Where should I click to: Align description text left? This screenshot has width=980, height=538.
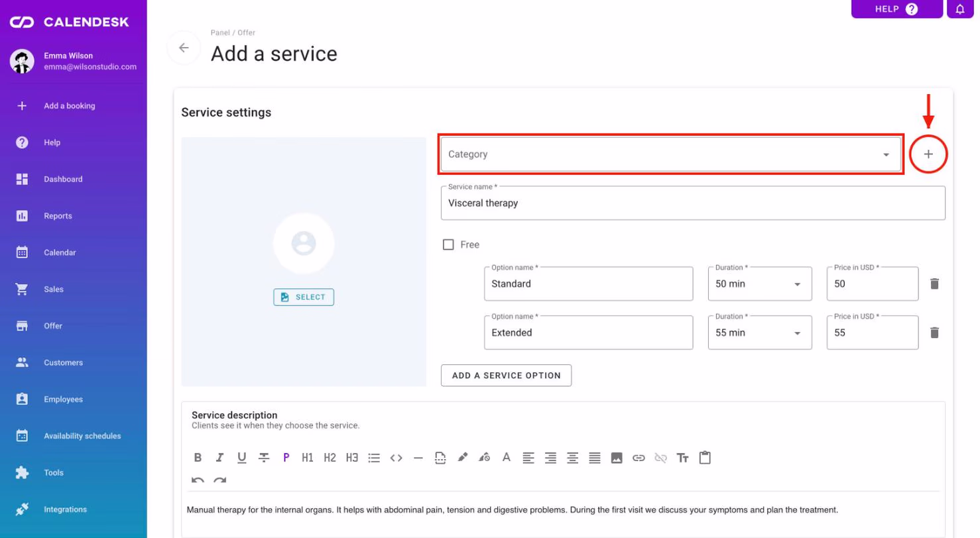pyautogui.click(x=528, y=457)
